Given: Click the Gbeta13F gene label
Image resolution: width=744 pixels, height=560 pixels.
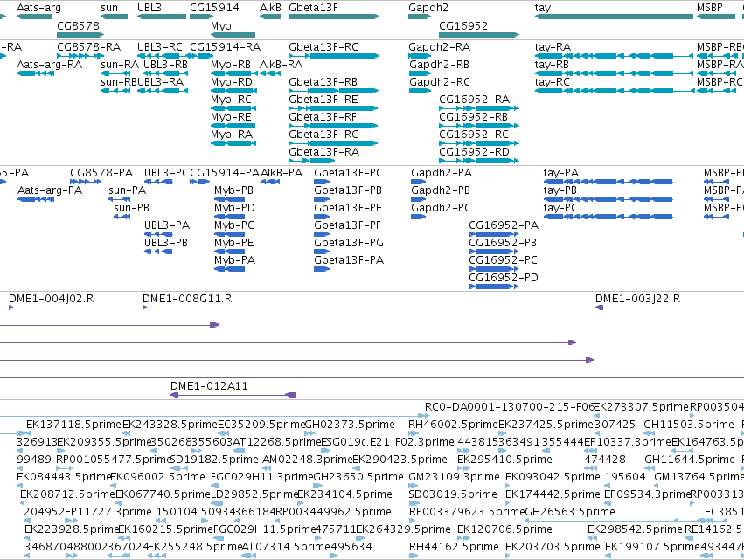Looking at the screenshot, I should tap(313, 8).
